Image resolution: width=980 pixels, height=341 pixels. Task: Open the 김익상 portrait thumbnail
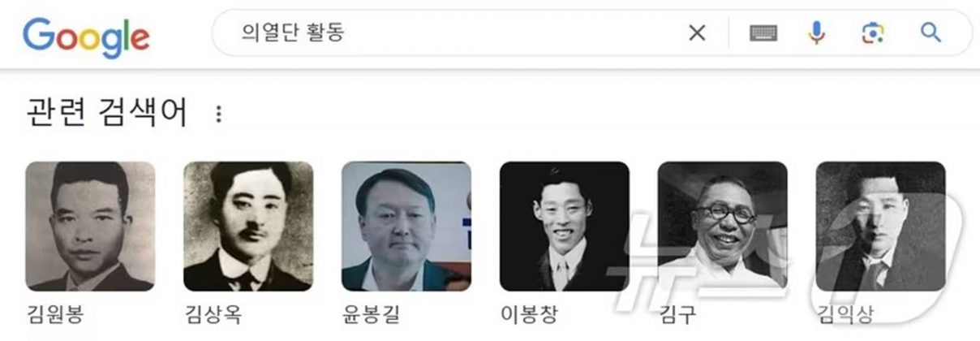[881, 227]
